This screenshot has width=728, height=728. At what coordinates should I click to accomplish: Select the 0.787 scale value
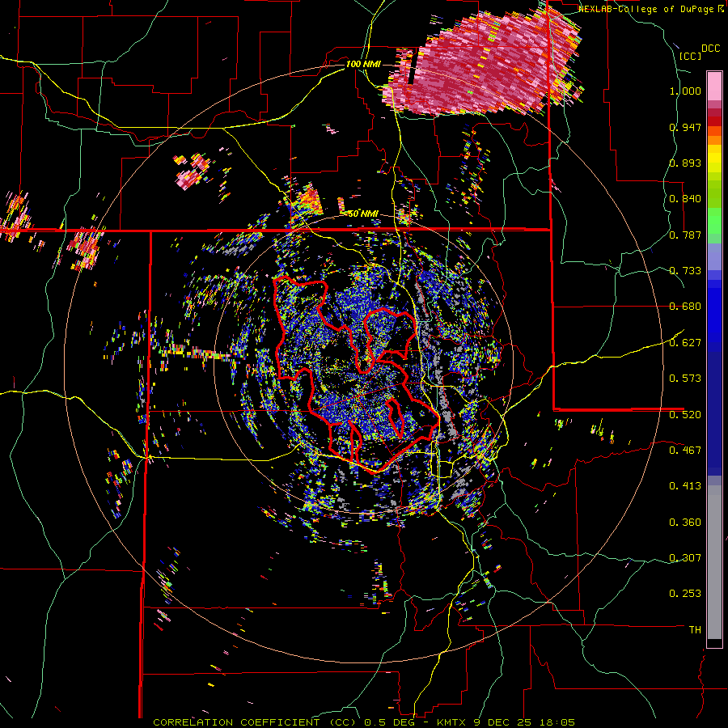685,235
